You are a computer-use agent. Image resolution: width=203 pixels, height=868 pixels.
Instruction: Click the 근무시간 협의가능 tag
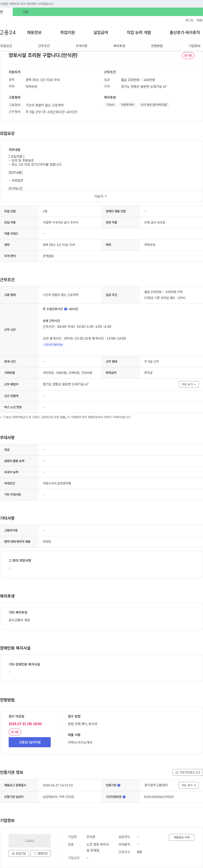coord(53,345)
